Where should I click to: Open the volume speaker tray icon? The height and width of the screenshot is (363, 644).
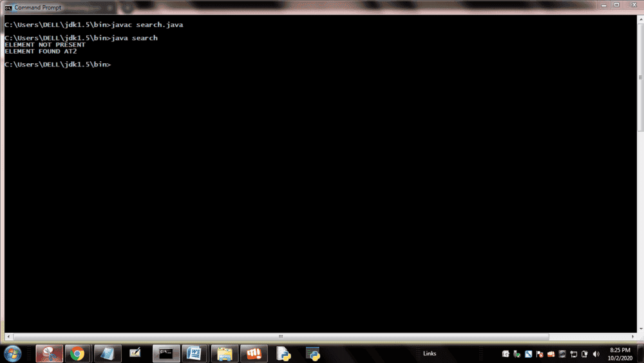(596, 354)
